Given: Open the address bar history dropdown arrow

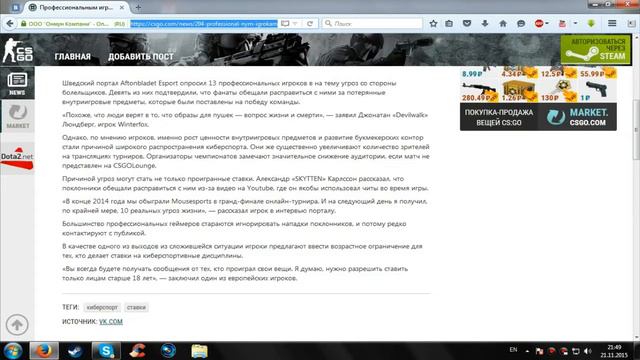Looking at the screenshot, I should pyautogui.click(x=295, y=24).
